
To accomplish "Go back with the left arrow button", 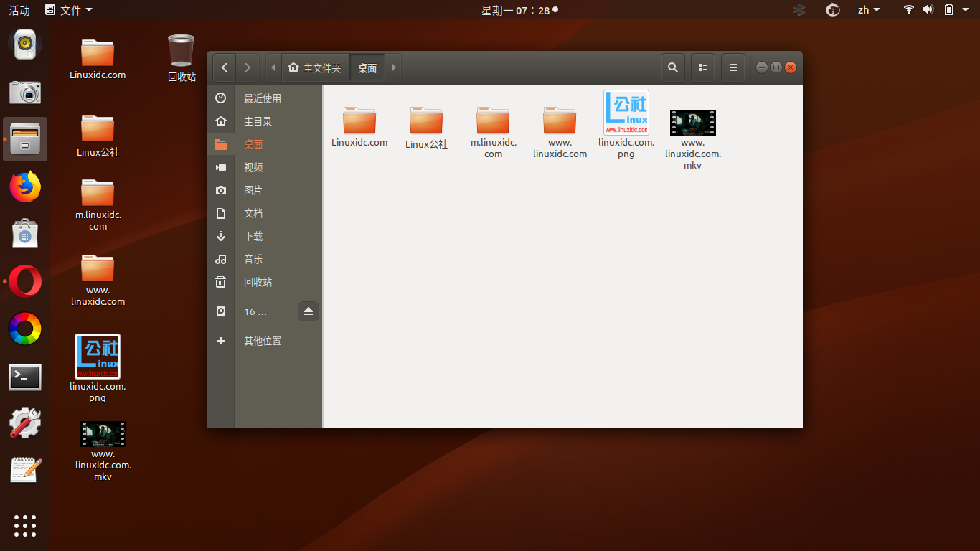I will pos(225,67).
